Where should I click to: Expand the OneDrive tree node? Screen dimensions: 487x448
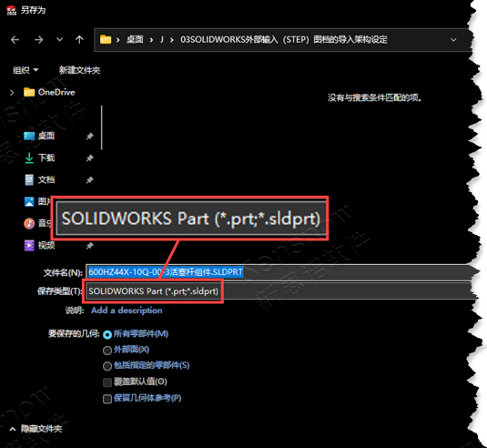coord(12,93)
